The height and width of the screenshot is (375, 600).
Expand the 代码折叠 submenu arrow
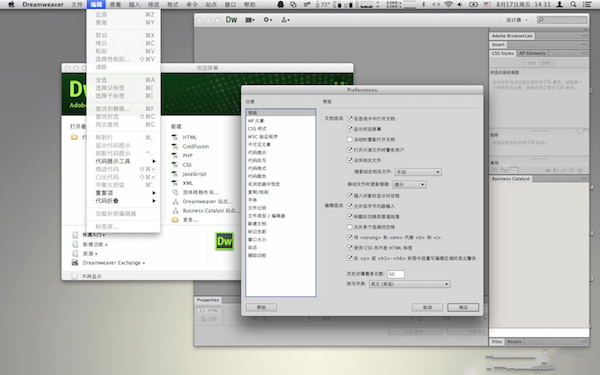tap(154, 201)
